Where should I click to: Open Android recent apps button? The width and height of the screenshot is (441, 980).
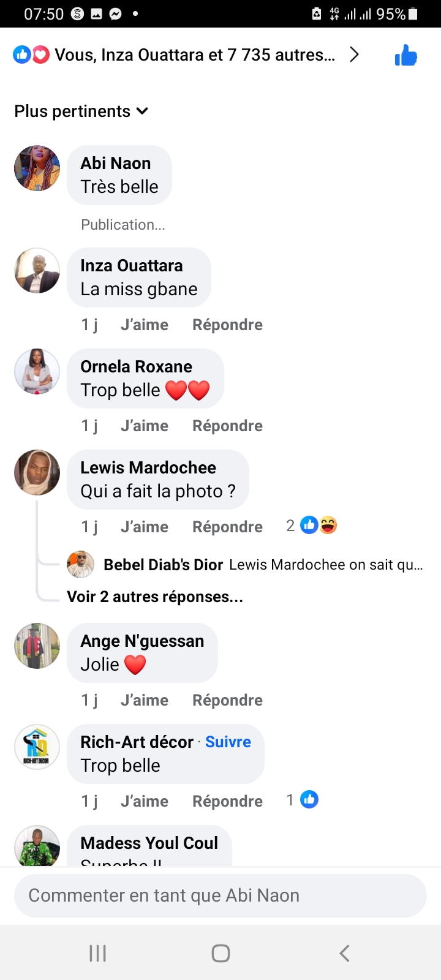[x=98, y=953]
